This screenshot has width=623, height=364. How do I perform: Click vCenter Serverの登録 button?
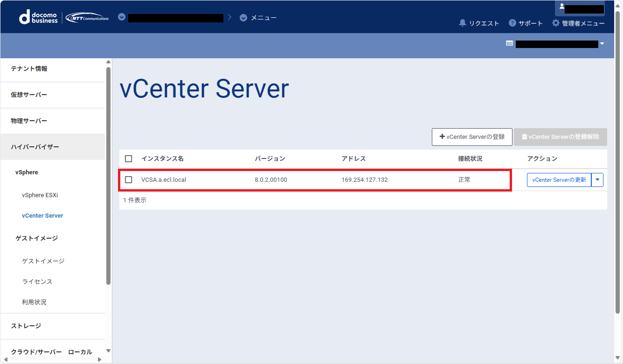[x=472, y=137]
